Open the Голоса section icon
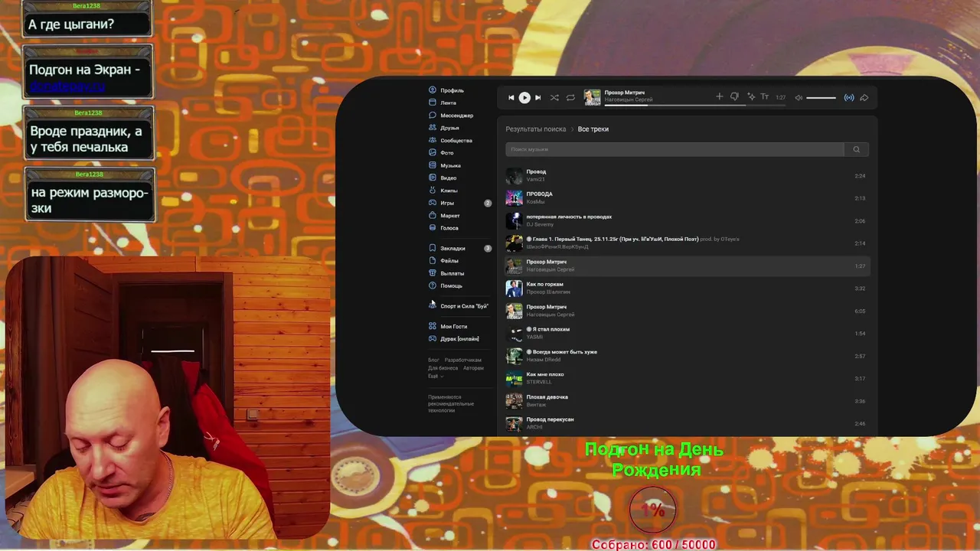 click(433, 228)
